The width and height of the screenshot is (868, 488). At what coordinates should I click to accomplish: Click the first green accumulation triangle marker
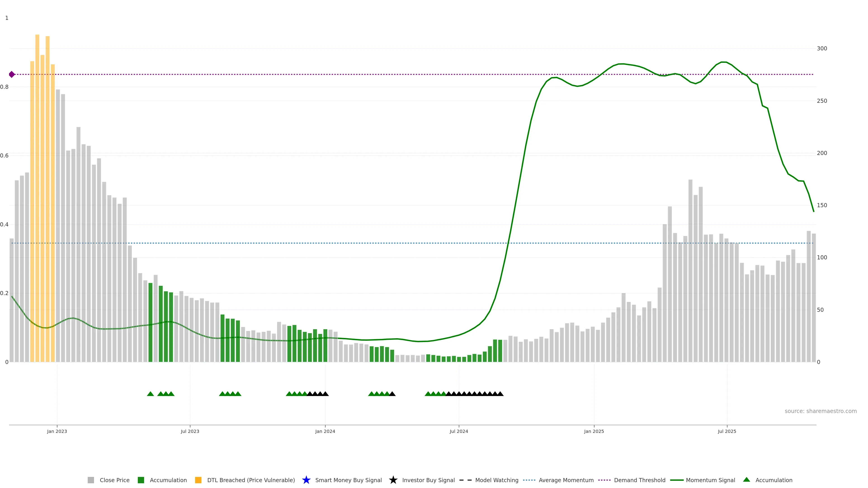click(x=150, y=394)
